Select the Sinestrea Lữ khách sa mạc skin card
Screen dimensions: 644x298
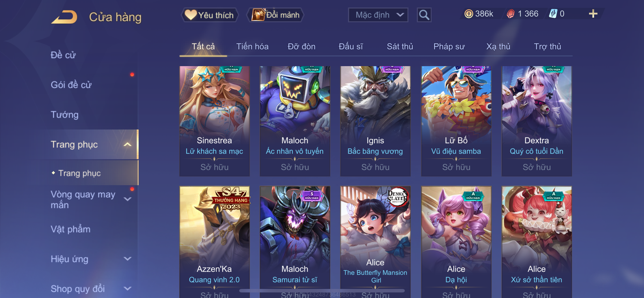(214, 121)
